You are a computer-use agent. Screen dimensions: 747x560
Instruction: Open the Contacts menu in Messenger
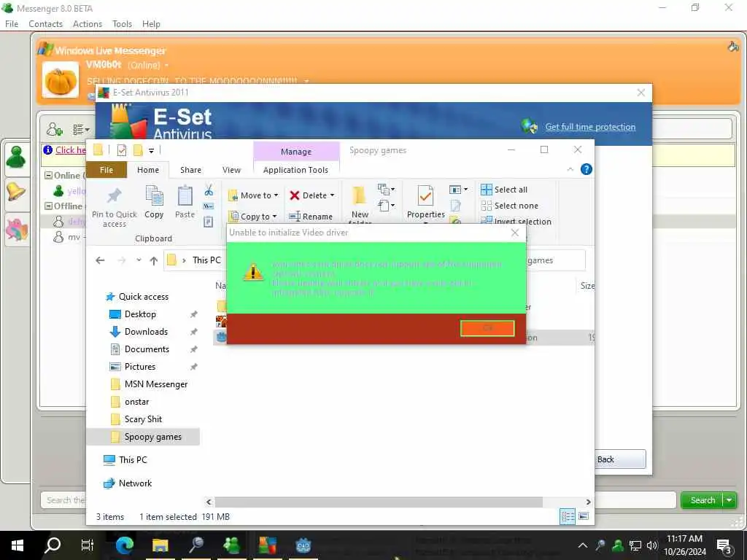(45, 24)
